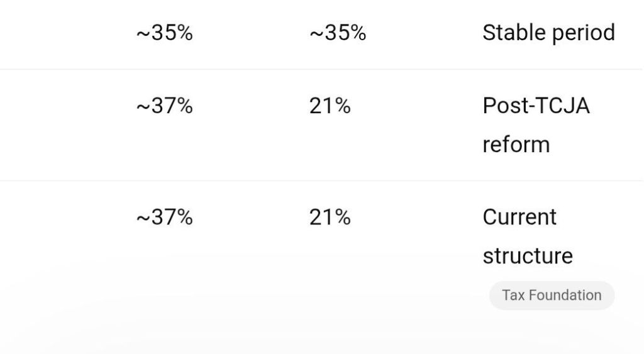Select the "Post-TCJA reform" cell text
Viewport: 644px width, 354px height.
pos(536,124)
